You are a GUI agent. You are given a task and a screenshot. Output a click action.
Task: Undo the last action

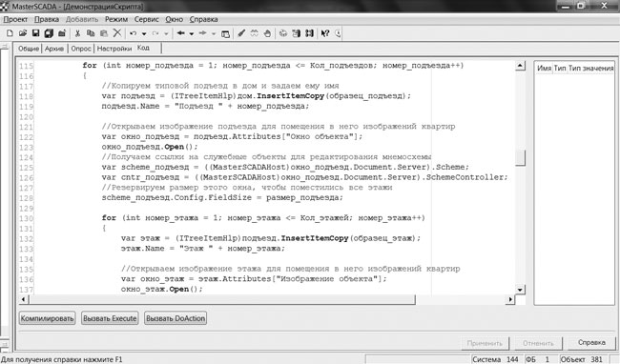pos(134,33)
